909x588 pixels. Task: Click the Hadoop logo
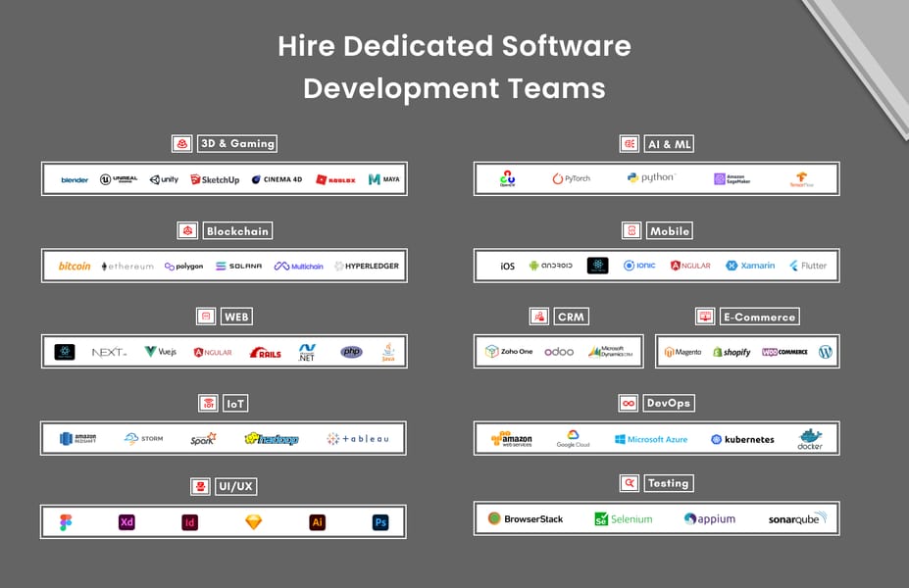(272, 439)
